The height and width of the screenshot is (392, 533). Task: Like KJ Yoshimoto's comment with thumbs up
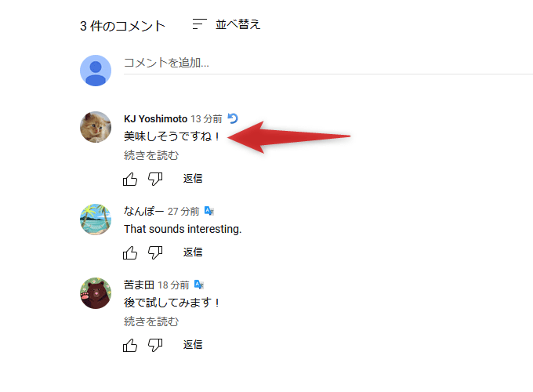point(130,179)
